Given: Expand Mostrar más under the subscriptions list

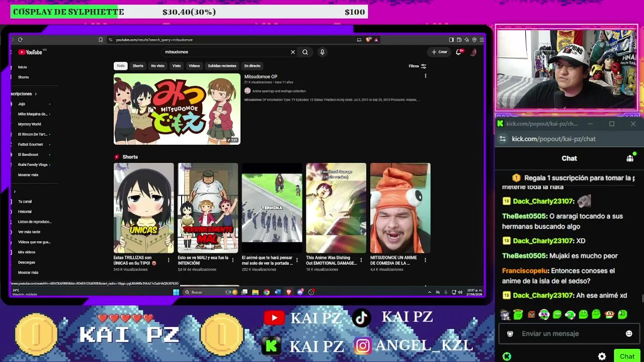Looking at the screenshot, I should [x=28, y=175].
